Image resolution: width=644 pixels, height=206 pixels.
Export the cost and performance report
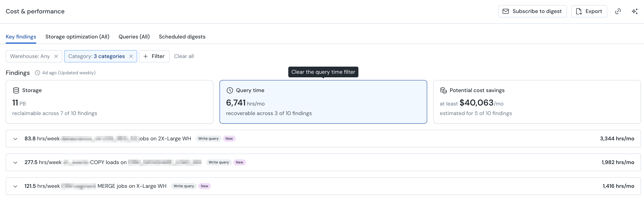point(589,11)
